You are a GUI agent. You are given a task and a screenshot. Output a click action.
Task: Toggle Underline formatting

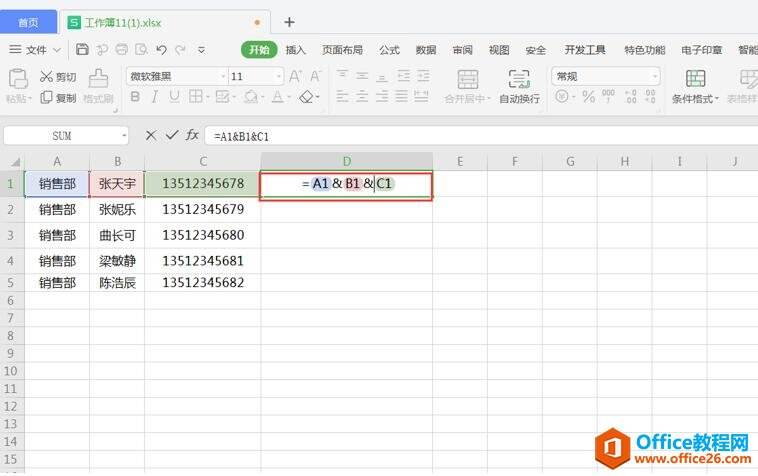point(175,97)
